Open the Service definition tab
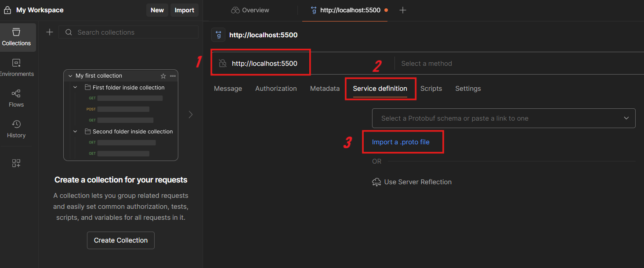This screenshot has width=644, height=268. point(380,89)
